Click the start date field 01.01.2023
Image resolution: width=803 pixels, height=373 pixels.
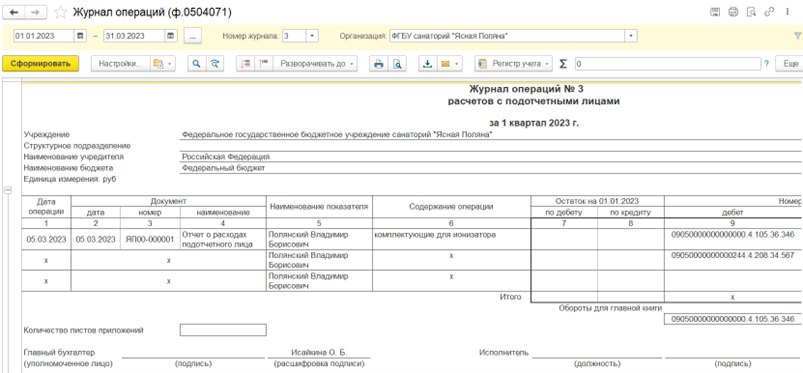[x=44, y=36]
